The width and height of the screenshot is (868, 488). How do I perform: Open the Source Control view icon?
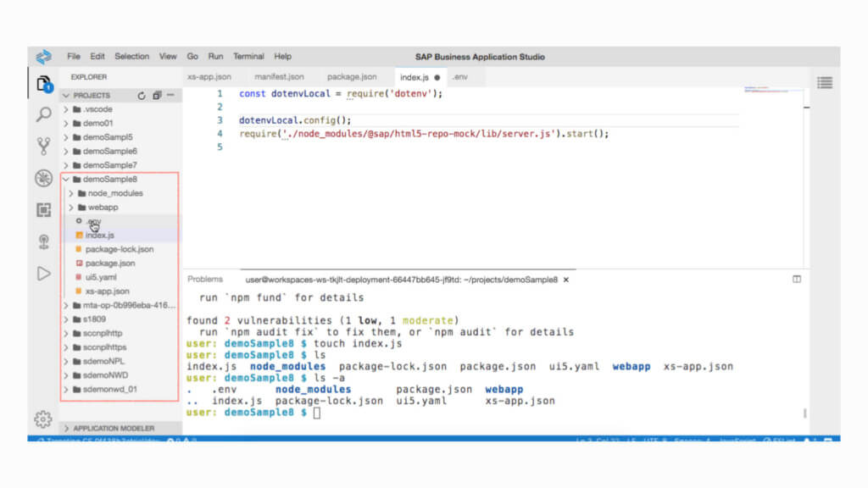tap(43, 146)
